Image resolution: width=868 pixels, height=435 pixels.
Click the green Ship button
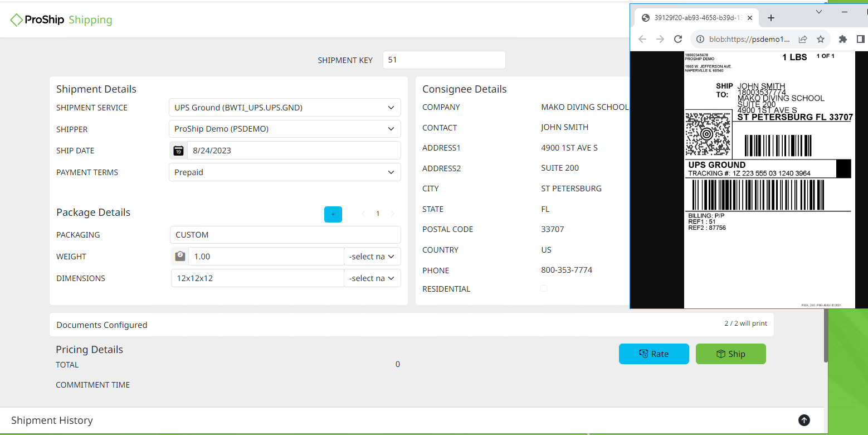(730, 354)
